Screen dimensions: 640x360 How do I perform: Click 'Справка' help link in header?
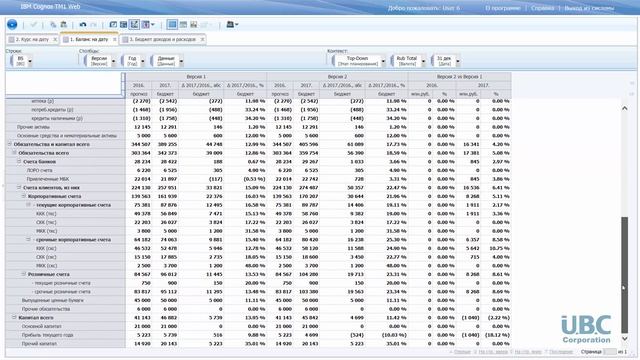(x=542, y=8)
